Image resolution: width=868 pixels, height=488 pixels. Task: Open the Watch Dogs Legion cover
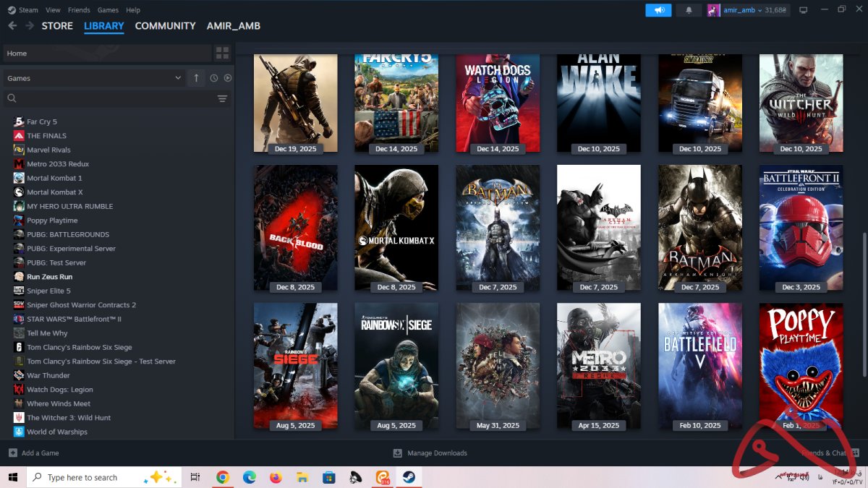pyautogui.click(x=498, y=103)
